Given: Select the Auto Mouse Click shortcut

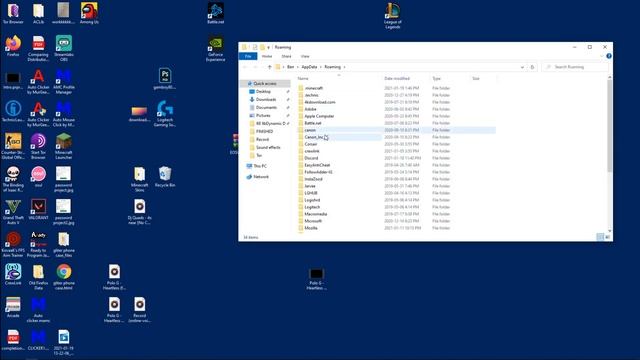Looking at the screenshot, I should (64, 114).
